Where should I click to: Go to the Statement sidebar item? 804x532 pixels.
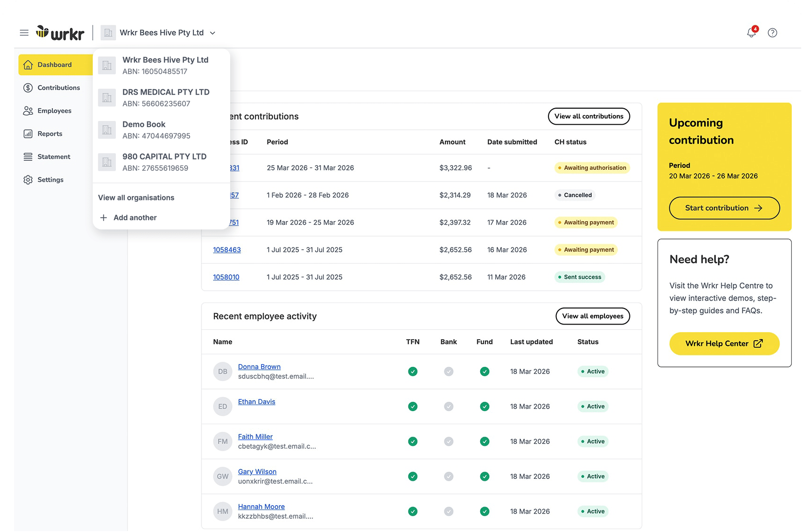tap(54, 157)
